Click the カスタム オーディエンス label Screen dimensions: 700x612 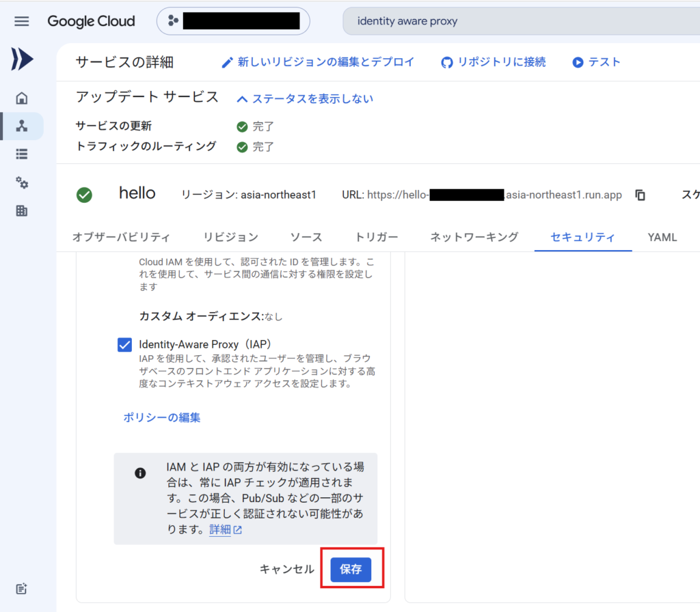201,316
